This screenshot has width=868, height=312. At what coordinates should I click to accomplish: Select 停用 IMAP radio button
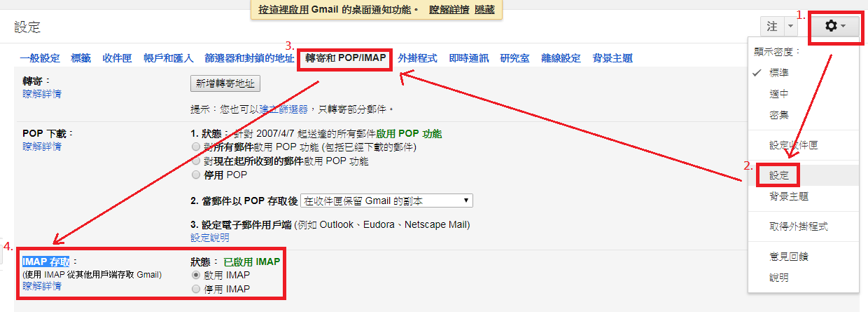pos(196,289)
